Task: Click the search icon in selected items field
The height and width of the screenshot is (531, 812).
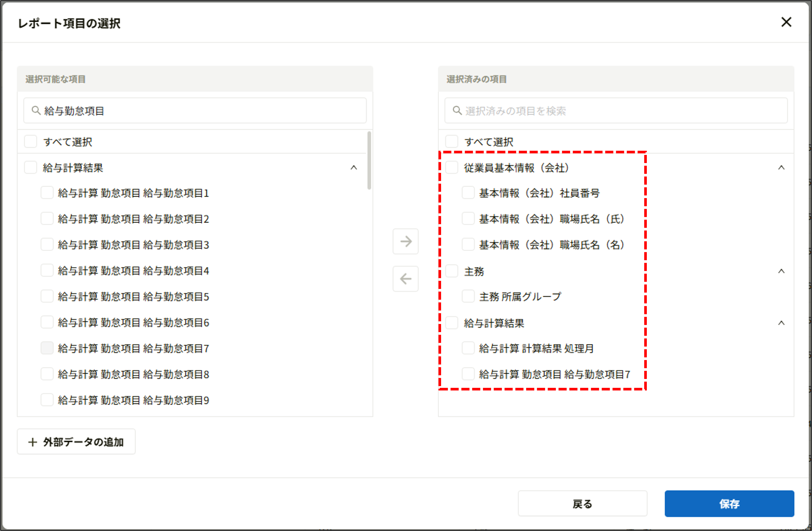Action: (x=457, y=110)
